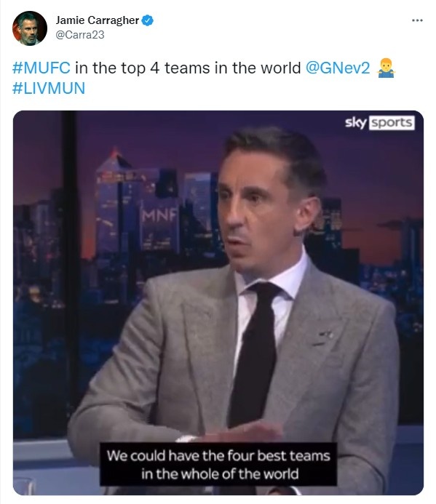Click the blue verified badge
This screenshot has width=436, height=504.
pos(148,20)
